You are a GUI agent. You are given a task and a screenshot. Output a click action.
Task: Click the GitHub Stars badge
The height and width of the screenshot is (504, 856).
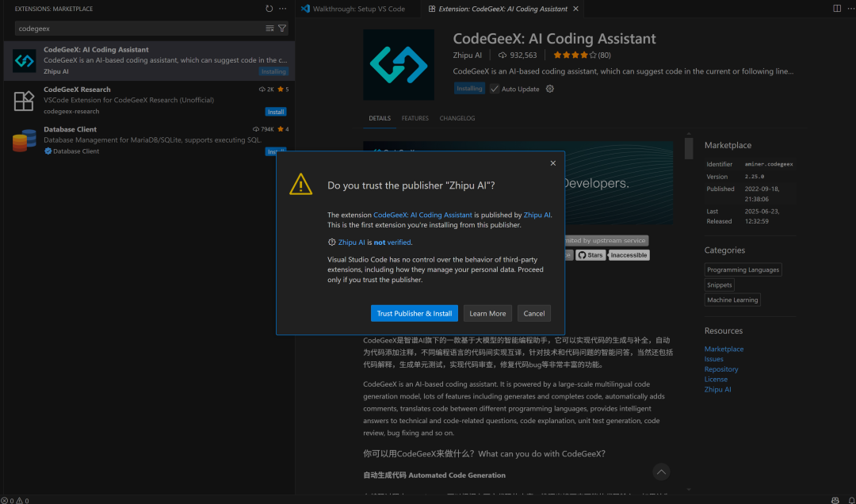[x=590, y=255]
